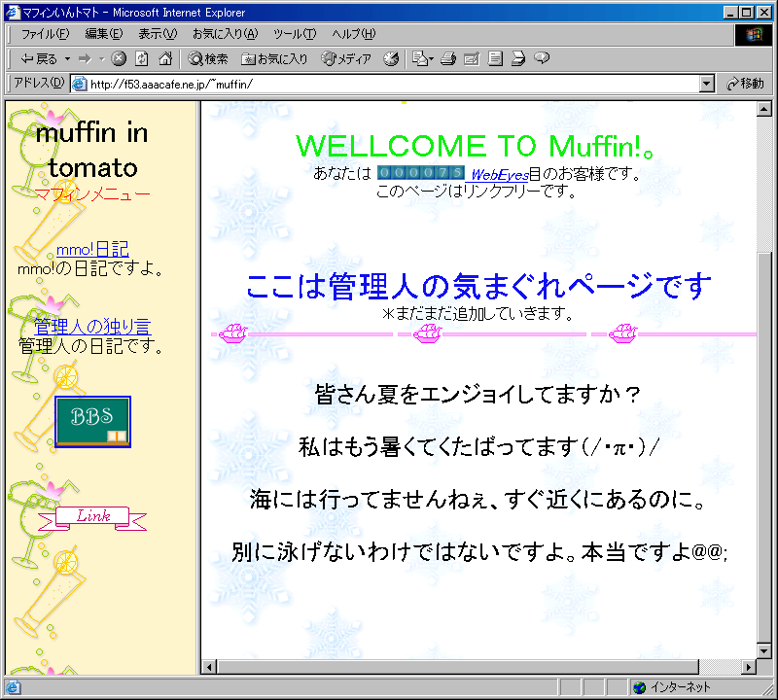Open the Edit (編集) menu
The height and width of the screenshot is (700, 778).
pos(104,34)
